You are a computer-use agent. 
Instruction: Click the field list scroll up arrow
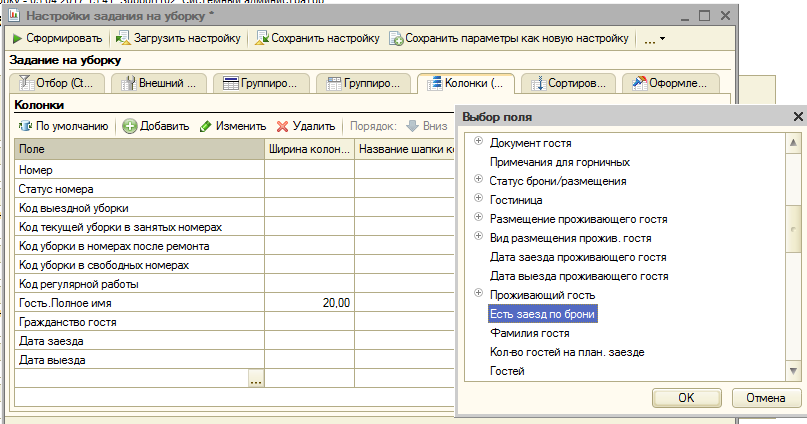pyautogui.click(x=793, y=143)
